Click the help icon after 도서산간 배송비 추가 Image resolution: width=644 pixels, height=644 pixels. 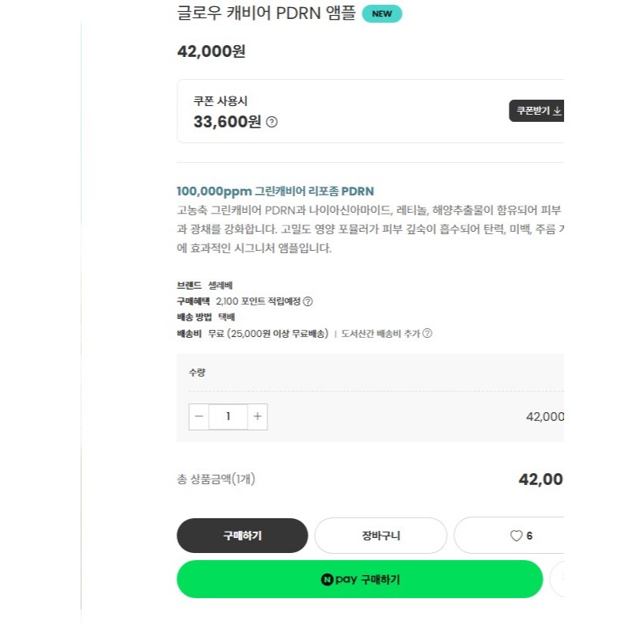(427, 334)
